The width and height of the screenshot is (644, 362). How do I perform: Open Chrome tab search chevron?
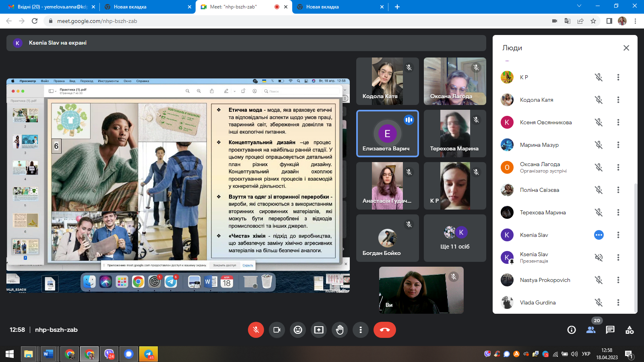click(579, 6)
